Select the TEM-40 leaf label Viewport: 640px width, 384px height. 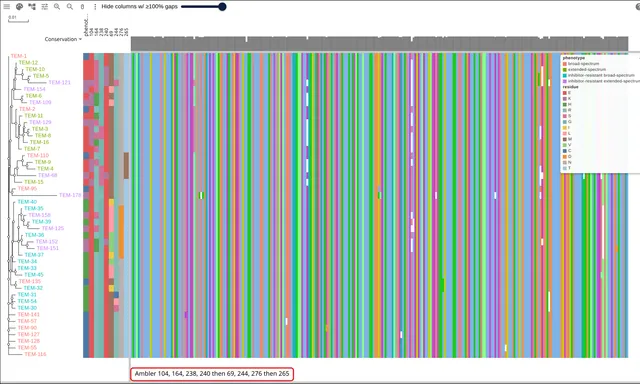(x=27, y=202)
